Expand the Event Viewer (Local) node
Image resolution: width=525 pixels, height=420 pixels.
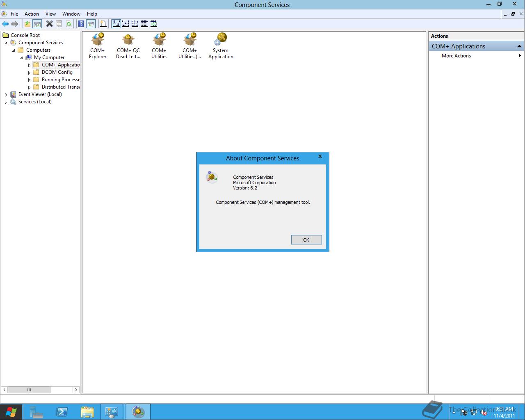point(6,94)
